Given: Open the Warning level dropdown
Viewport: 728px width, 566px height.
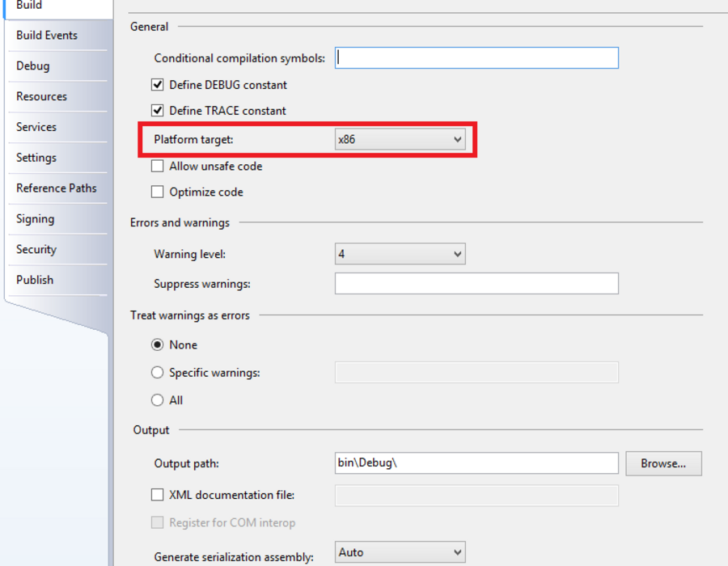Looking at the screenshot, I should (x=400, y=254).
